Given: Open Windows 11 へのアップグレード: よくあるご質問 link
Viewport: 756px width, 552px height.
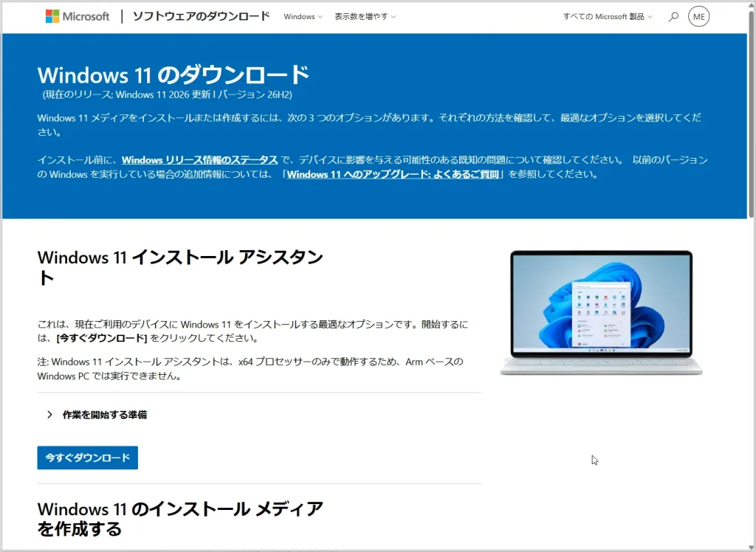Looking at the screenshot, I should coord(393,174).
